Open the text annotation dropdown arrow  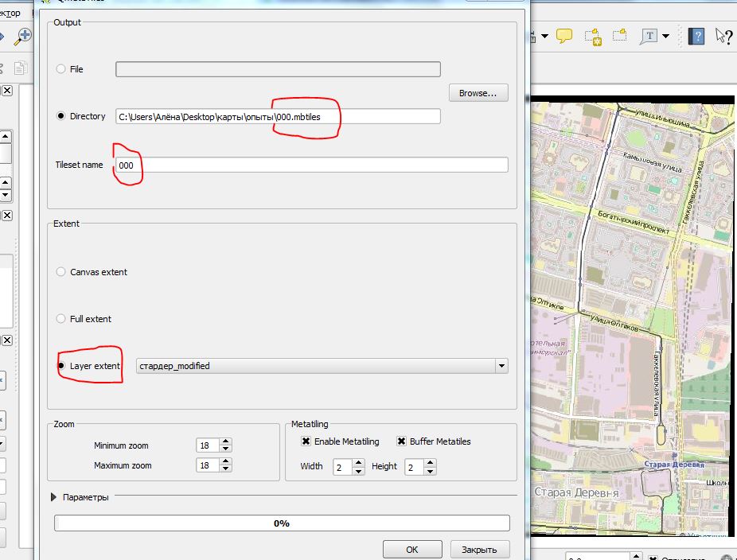666,36
